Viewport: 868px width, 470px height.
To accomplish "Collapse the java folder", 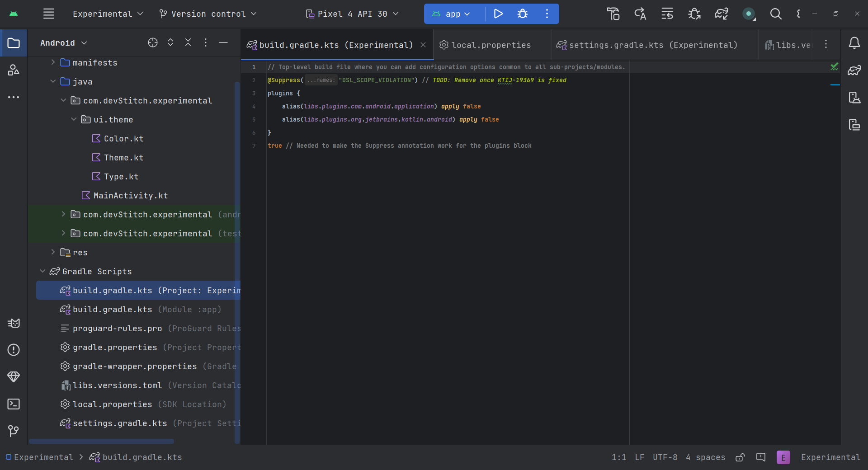I will (x=53, y=81).
